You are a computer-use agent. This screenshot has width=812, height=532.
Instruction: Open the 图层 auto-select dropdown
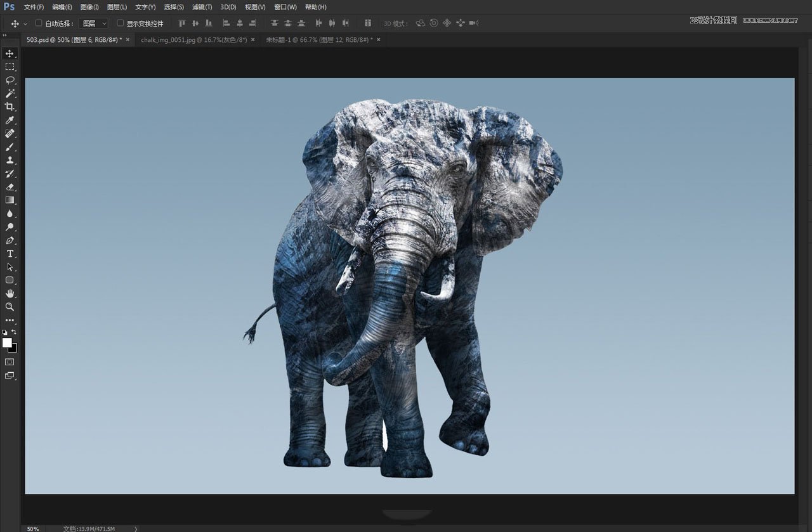pyautogui.click(x=95, y=23)
